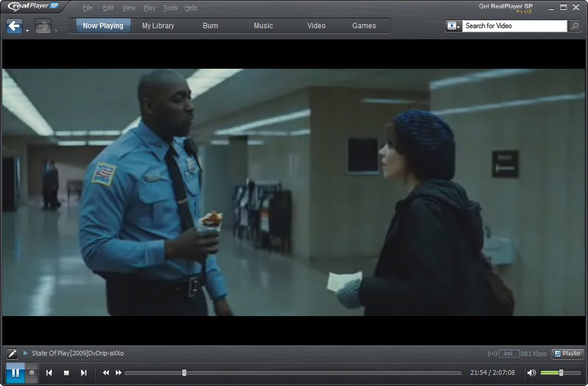Rewind the video
Screen dimensions: 588x386
106,372
